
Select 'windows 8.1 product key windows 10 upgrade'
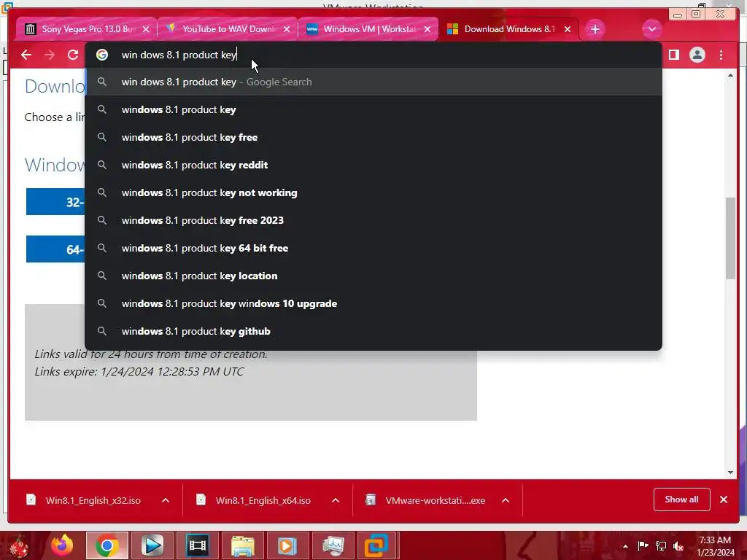tap(373, 303)
